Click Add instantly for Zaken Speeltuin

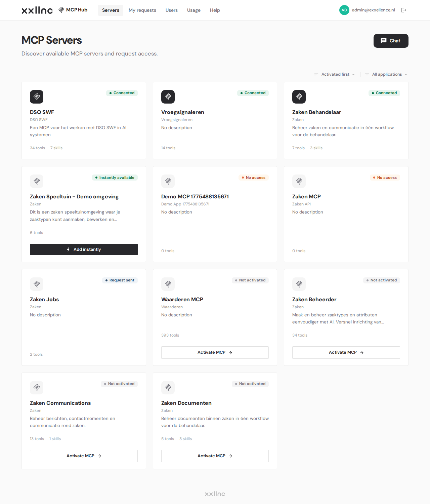[x=84, y=249]
